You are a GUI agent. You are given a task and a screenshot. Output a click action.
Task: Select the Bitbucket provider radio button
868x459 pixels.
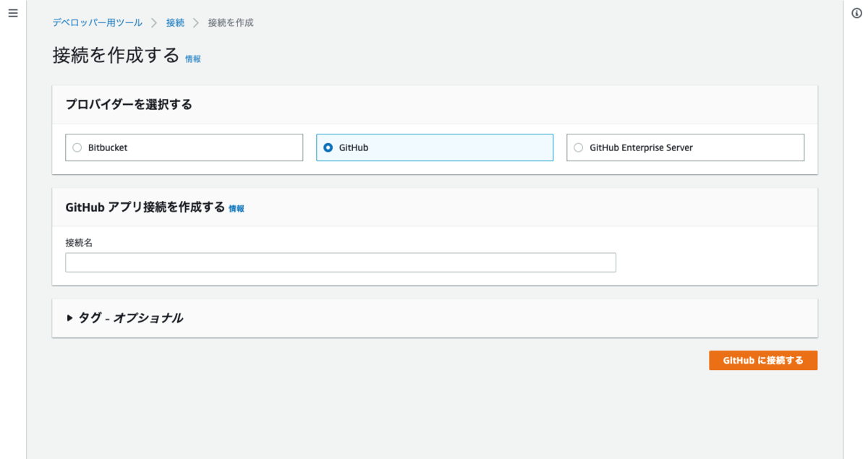pyautogui.click(x=77, y=147)
